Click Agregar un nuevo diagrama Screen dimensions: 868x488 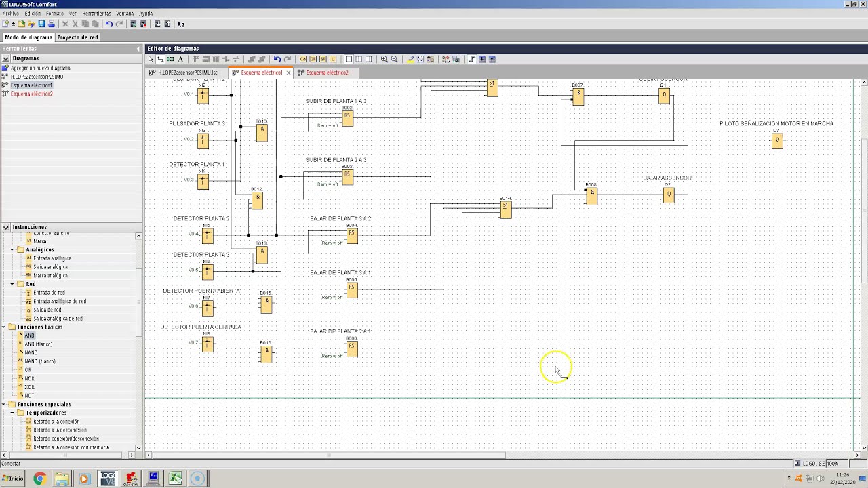click(40, 68)
